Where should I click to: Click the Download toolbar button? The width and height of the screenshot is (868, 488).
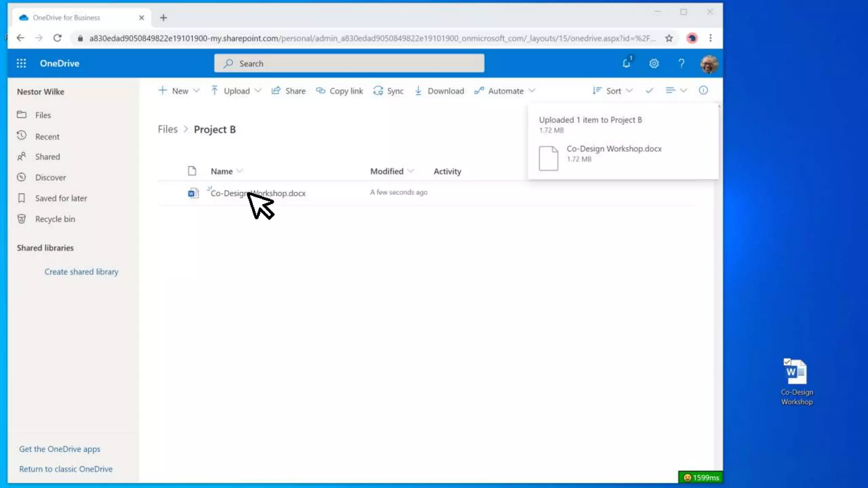(x=439, y=91)
